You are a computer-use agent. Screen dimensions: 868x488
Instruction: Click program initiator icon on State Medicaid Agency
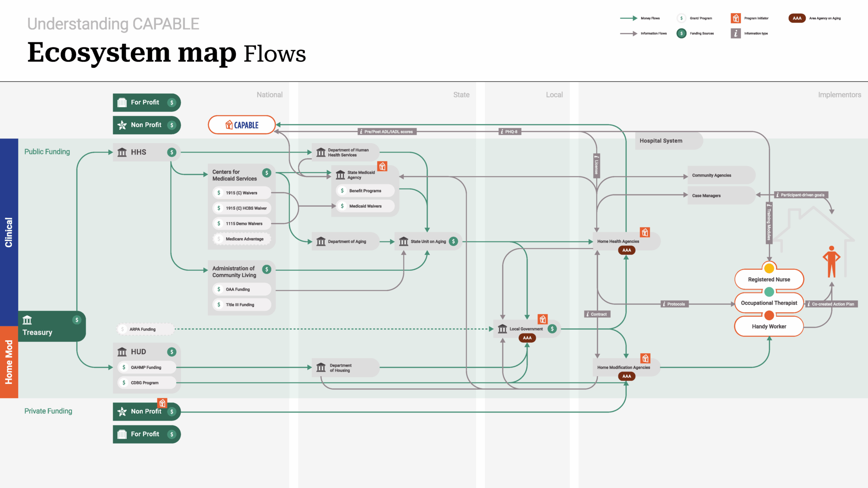tap(382, 166)
